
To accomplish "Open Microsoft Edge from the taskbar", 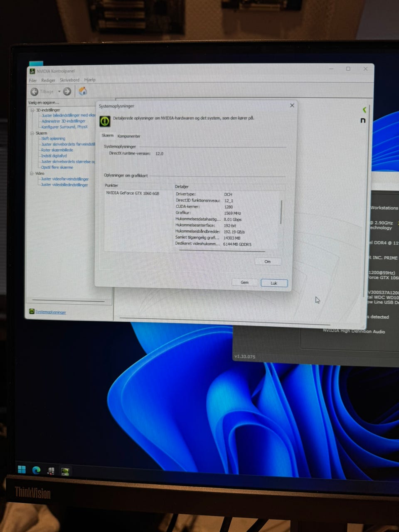I will coord(37,470).
